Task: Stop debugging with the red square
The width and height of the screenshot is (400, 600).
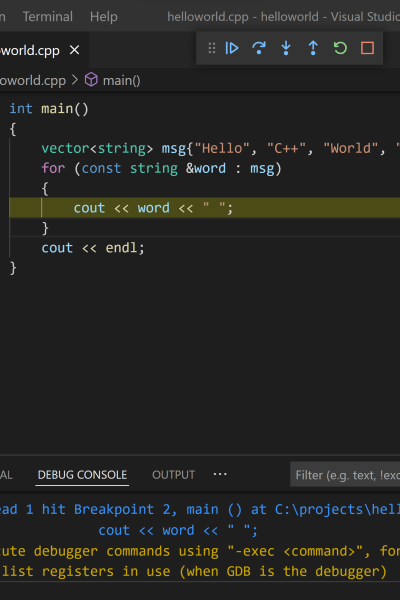Action: [367, 48]
